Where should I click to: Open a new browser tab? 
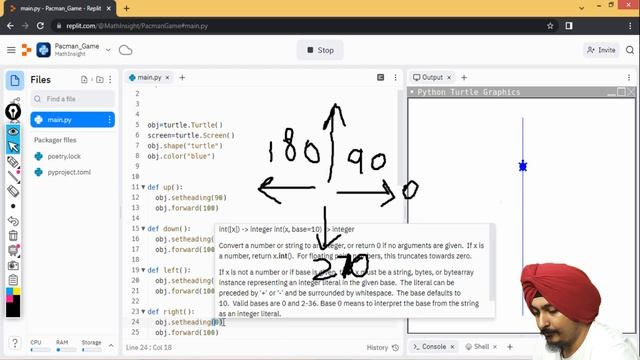coord(127,8)
